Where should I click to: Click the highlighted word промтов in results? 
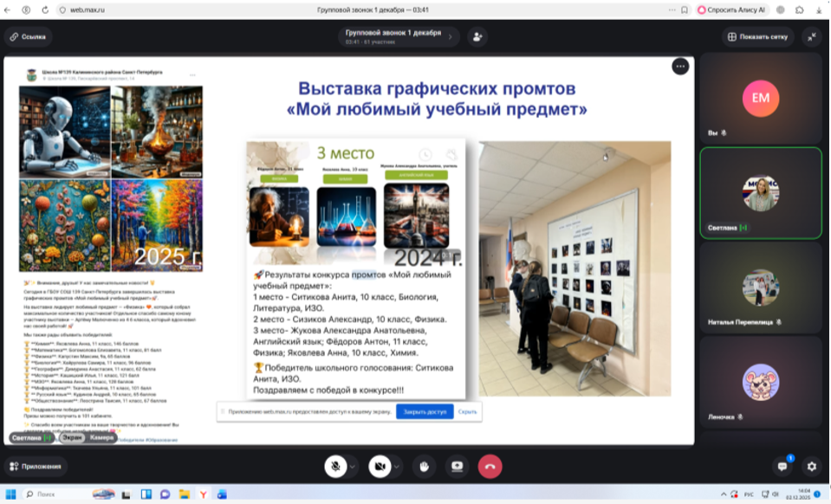pos(368,275)
